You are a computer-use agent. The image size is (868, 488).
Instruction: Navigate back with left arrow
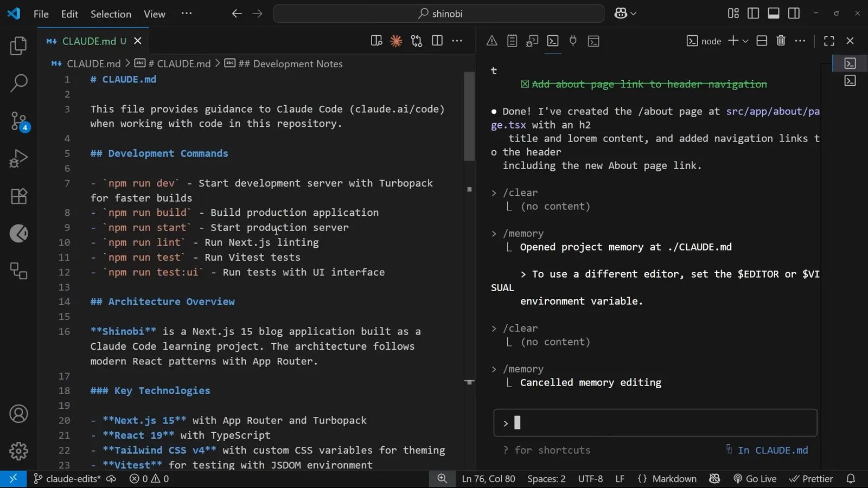coord(237,14)
